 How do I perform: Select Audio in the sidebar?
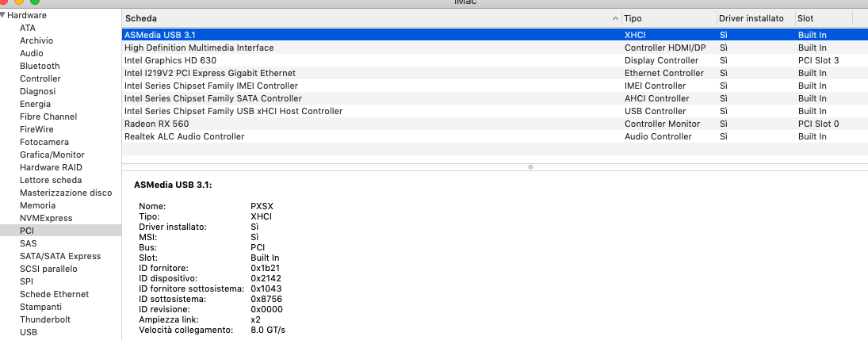tap(32, 53)
